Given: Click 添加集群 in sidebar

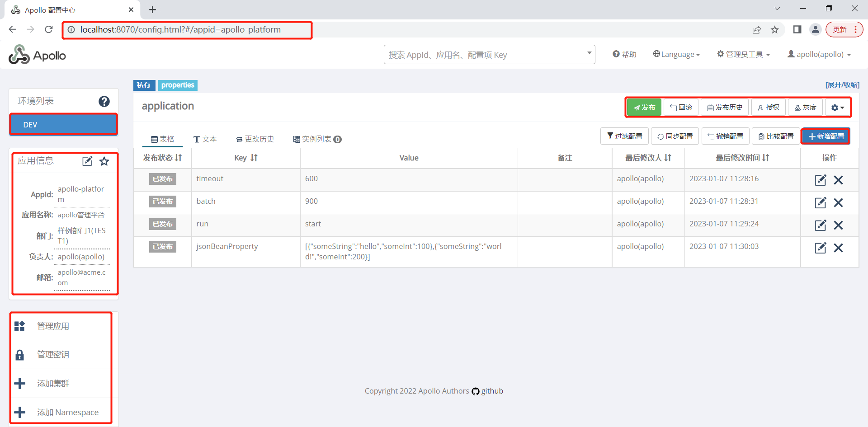Looking at the screenshot, I should 63,384.
